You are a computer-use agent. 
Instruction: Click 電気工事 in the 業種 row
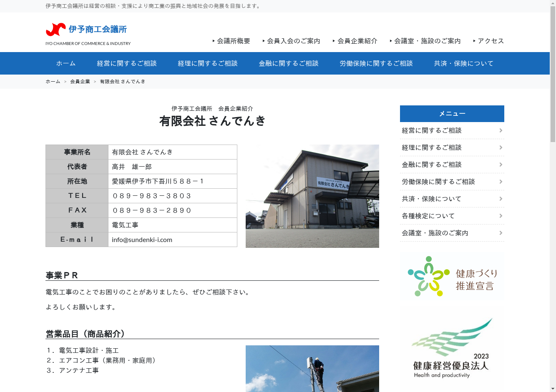click(x=125, y=225)
